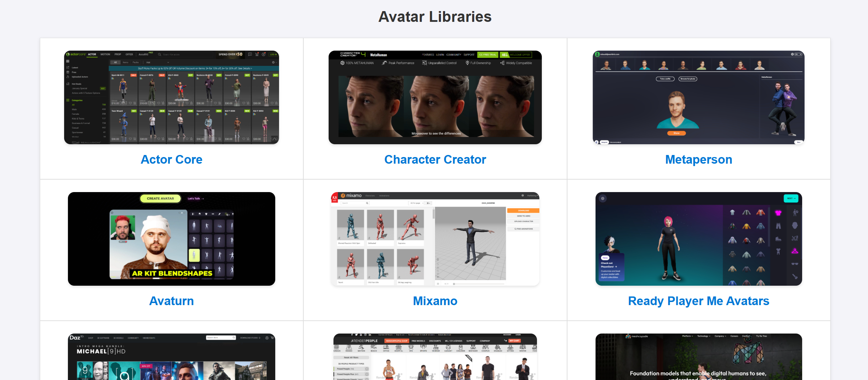
Task: Favorite the Sport-M-0011 actor with the heart toggle
Action: pyautogui.click(x=131, y=103)
